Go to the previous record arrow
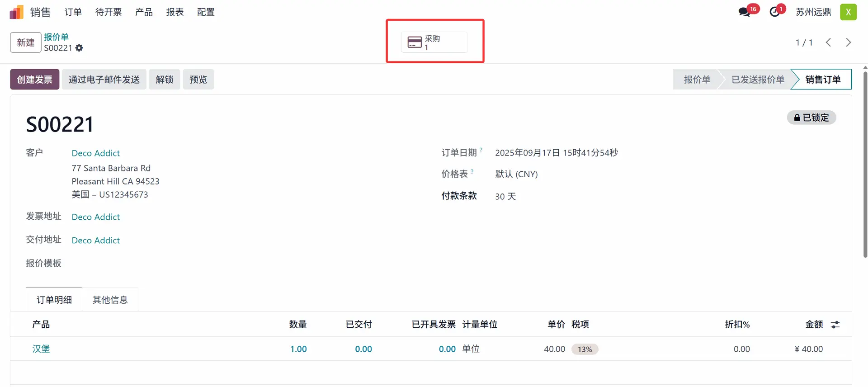Image resolution: width=868 pixels, height=387 pixels. [828, 42]
